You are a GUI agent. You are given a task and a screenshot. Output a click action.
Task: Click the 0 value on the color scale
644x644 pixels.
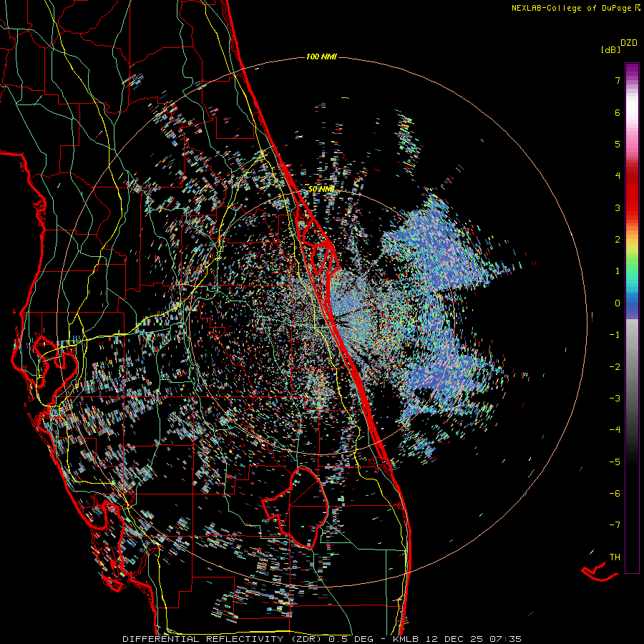[x=618, y=303]
